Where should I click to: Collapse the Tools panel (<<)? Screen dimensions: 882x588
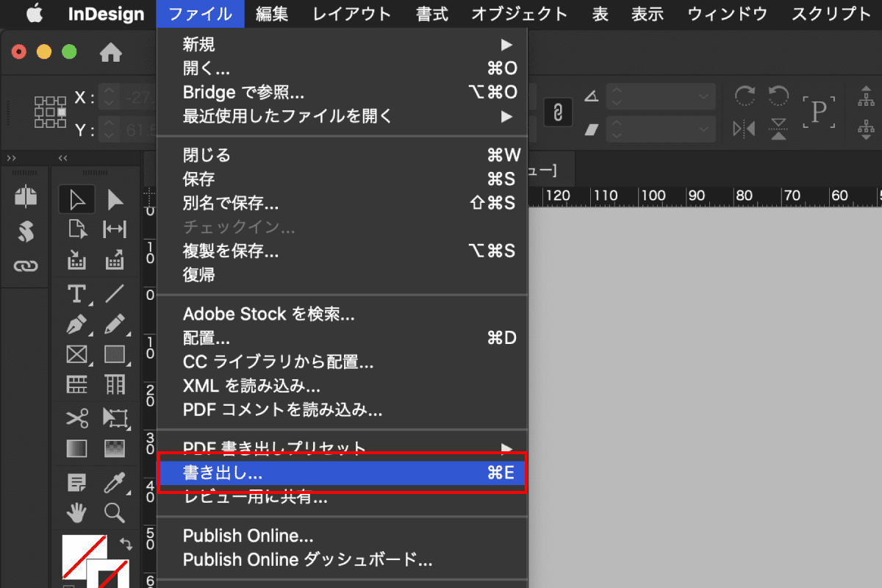click(62, 158)
